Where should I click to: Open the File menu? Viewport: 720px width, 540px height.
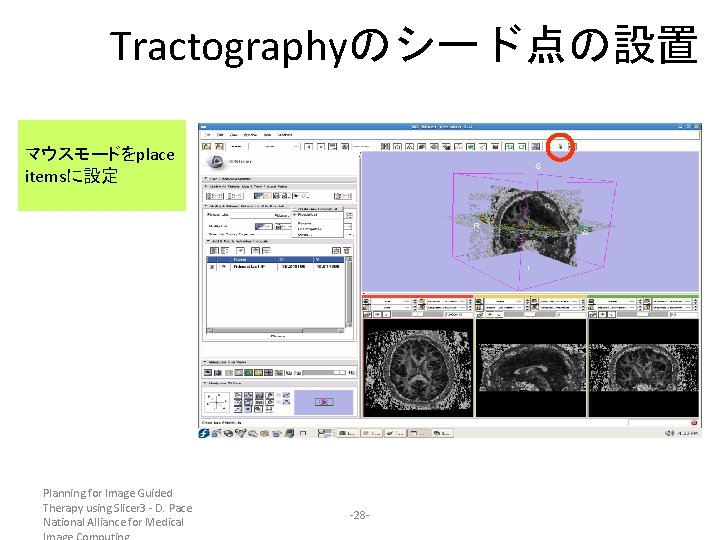tap(207, 135)
